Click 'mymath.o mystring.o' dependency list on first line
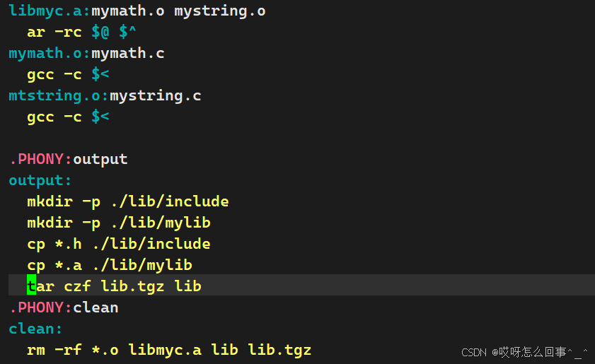595x364 pixels. click(178, 11)
